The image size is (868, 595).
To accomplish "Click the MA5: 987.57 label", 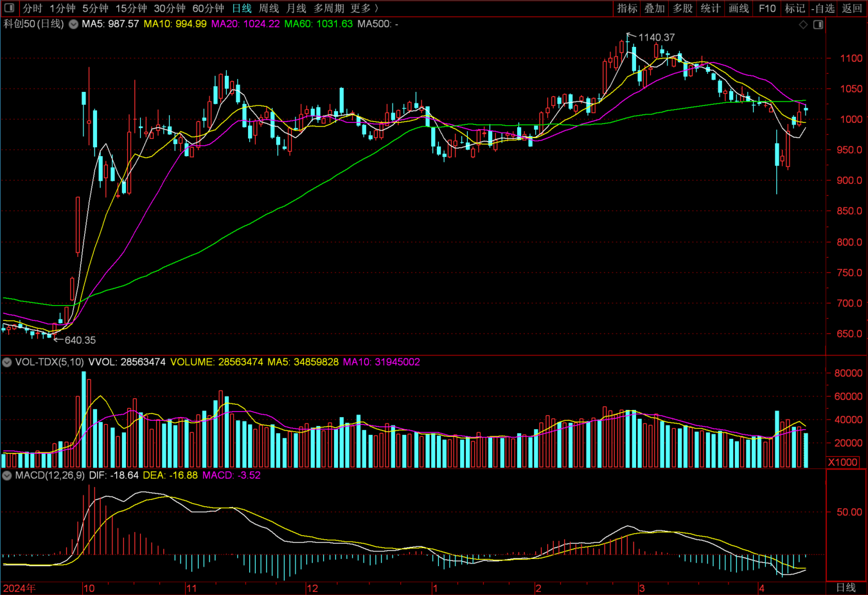I will 111,24.
